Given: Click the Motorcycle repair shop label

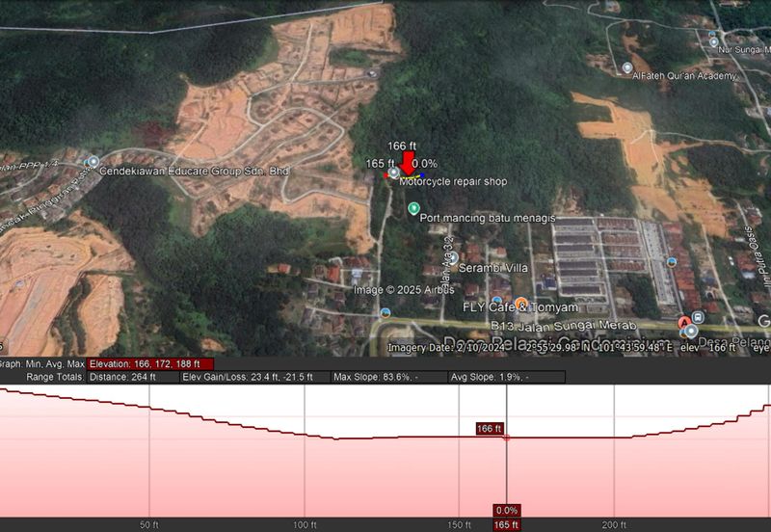Looking at the screenshot, I should pyautogui.click(x=453, y=181).
